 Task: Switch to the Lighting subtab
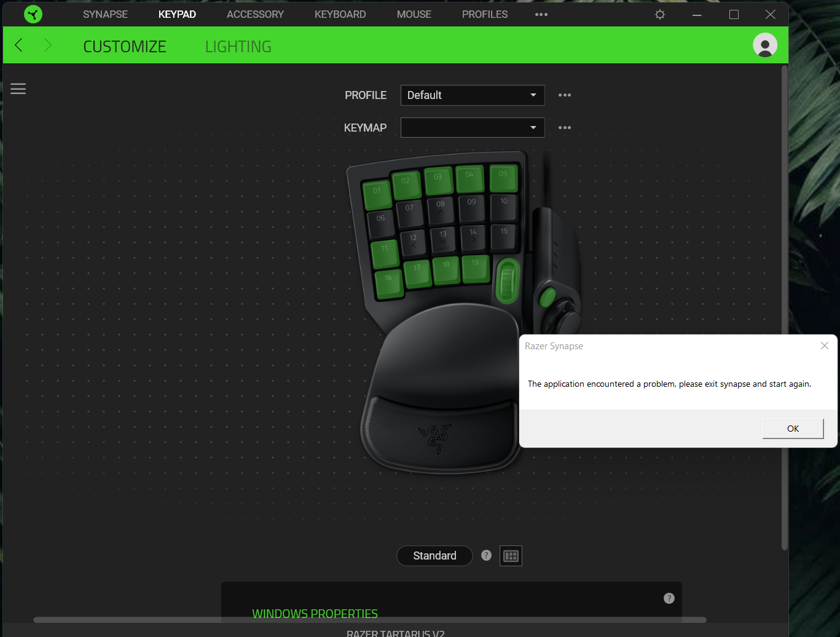click(x=238, y=47)
